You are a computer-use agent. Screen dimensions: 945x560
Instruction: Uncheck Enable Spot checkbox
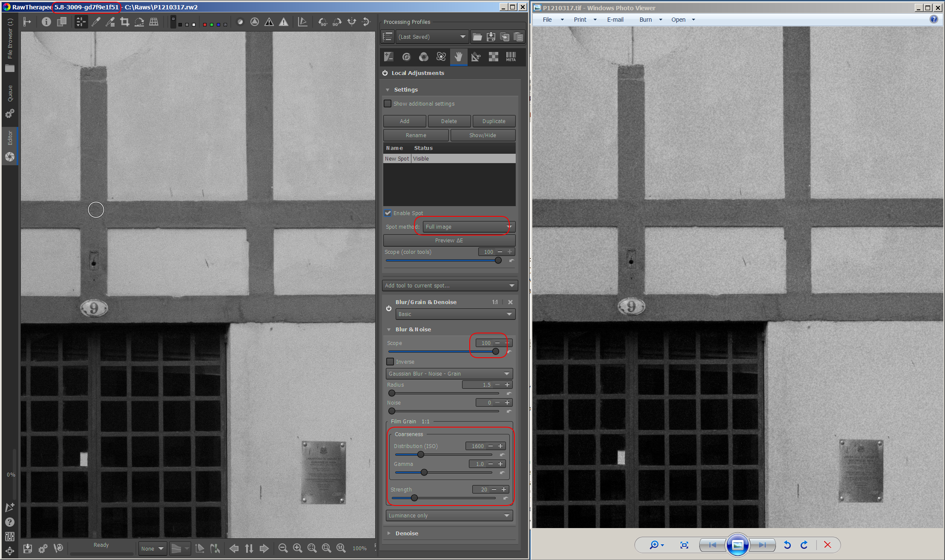click(x=388, y=213)
